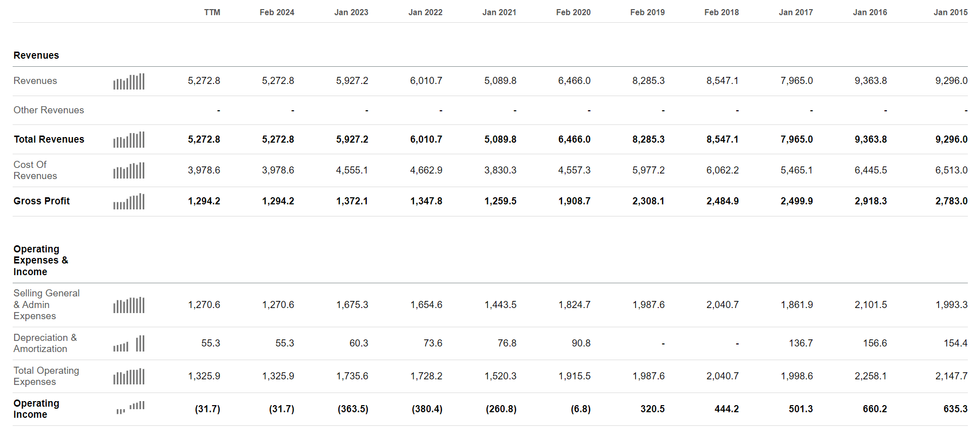The height and width of the screenshot is (437, 980).
Task: Open the Gross Profit mini chart icon
Action: click(x=129, y=202)
